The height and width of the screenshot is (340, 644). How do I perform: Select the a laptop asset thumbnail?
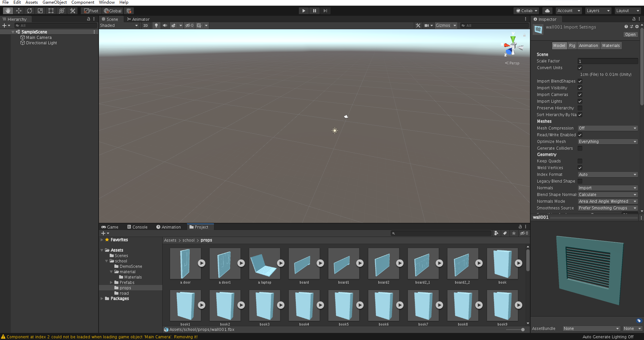point(265,263)
